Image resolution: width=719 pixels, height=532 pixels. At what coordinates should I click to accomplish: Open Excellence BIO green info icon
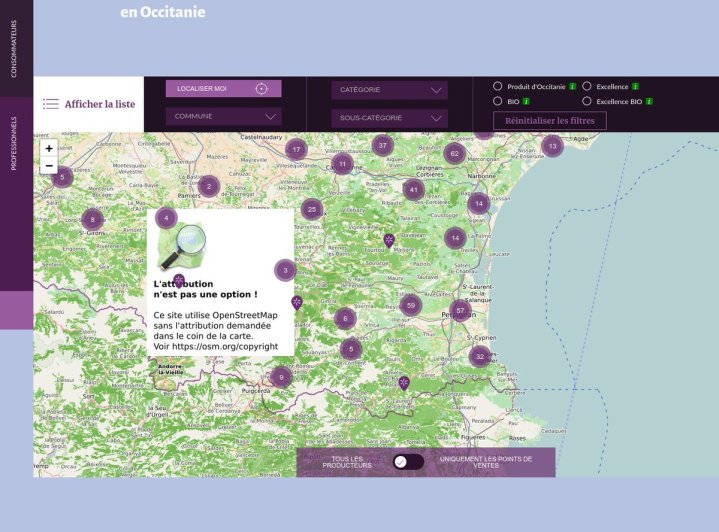tap(649, 101)
